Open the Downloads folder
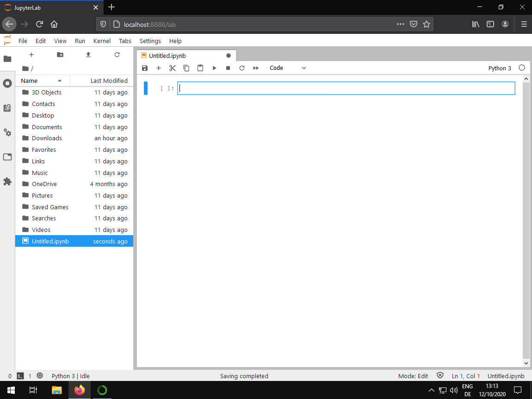The image size is (532, 399). click(x=47, y=138)
